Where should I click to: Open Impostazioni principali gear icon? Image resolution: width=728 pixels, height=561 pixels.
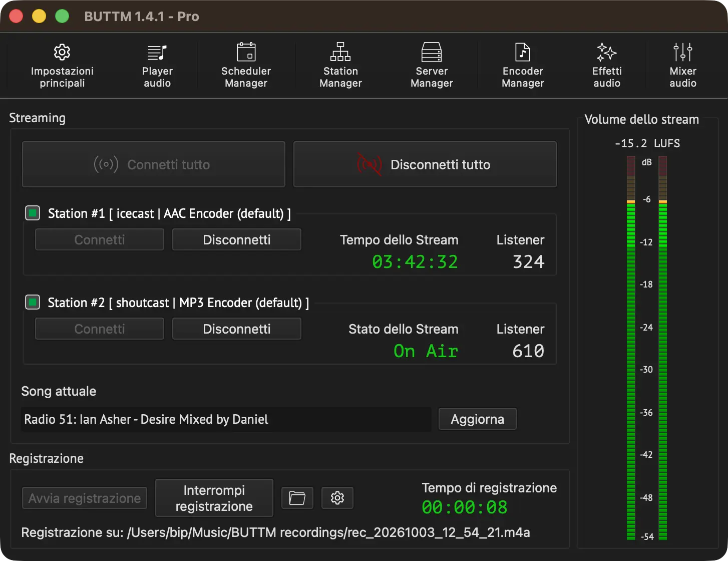62,52
